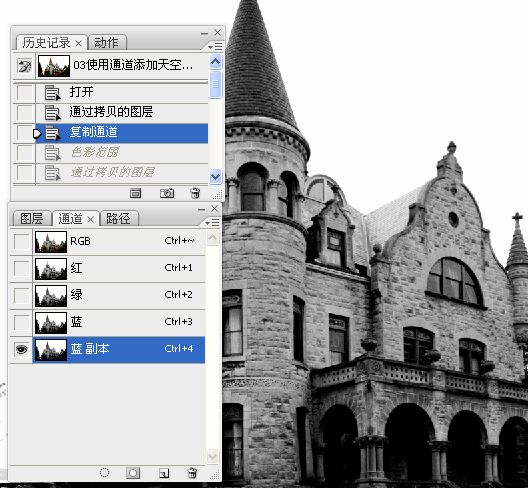Viewport: 528px width, 488px height.
Task: Show the 红 channel visibility
Action: coord(21,268)
